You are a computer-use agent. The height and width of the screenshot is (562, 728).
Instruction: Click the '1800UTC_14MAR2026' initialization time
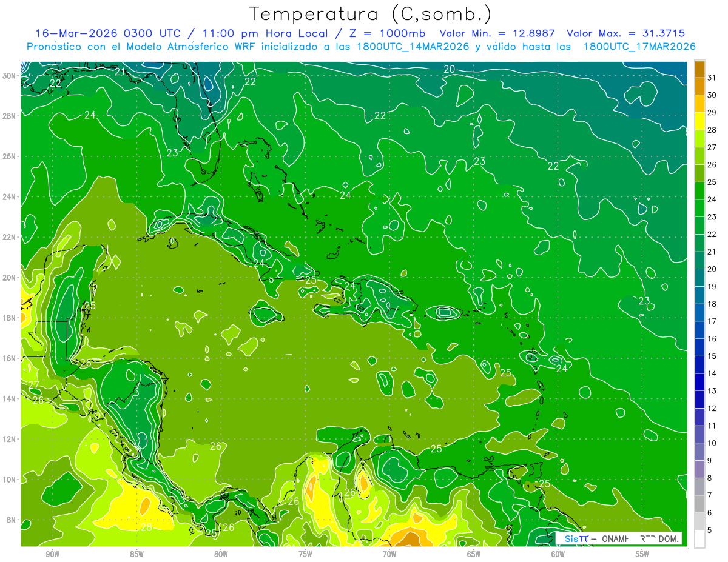[x=413, y=47]
